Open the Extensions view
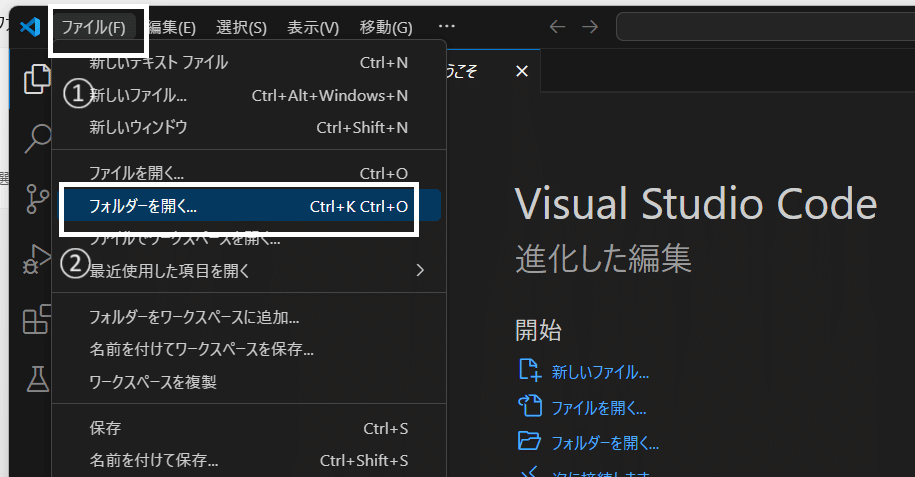The image size is (915, 477). coord(37,319)
